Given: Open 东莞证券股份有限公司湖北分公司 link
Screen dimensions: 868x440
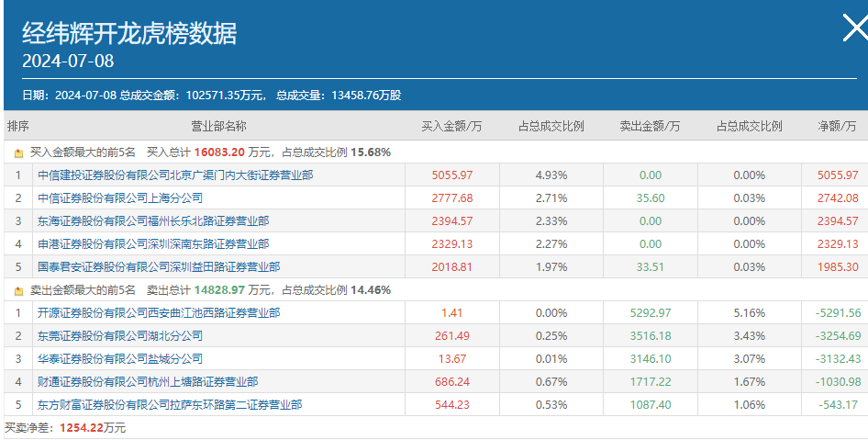Looking at the screenshot, I should pyautogui.click(x=120, y=336).
